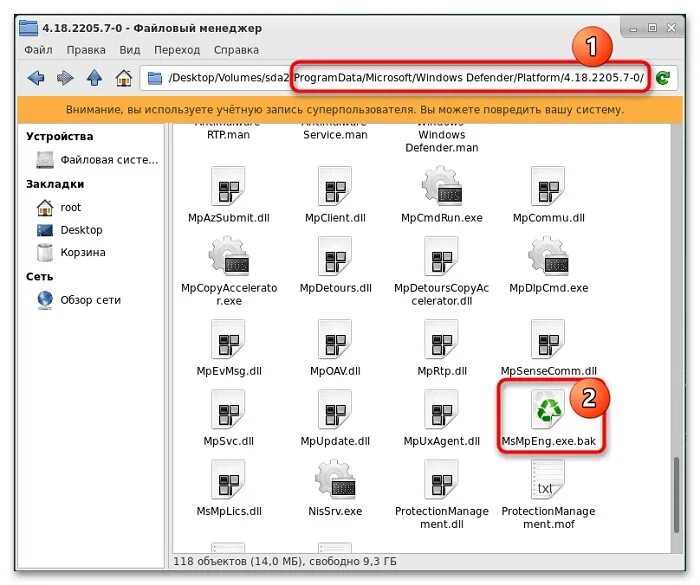
Task: Open Обзор сети in the sidebar
Action: coord(79,300)
